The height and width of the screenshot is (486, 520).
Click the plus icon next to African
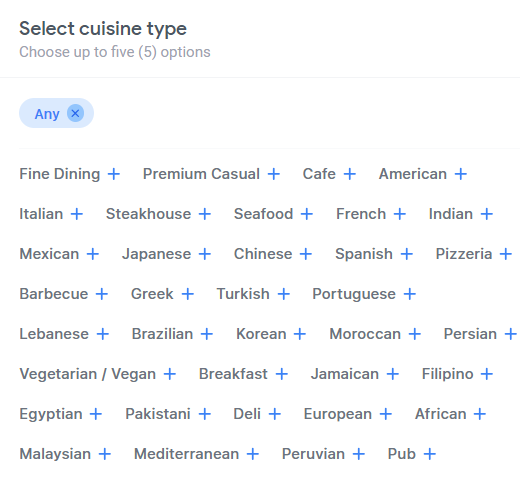click(480, 414)
